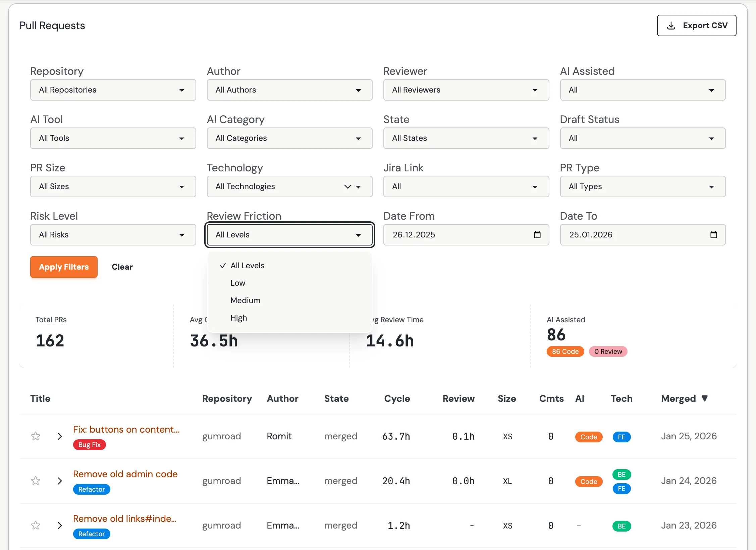Select 'High' review friction option
The width and height of the screenshot is (756, 550).
tap(289, 318)
